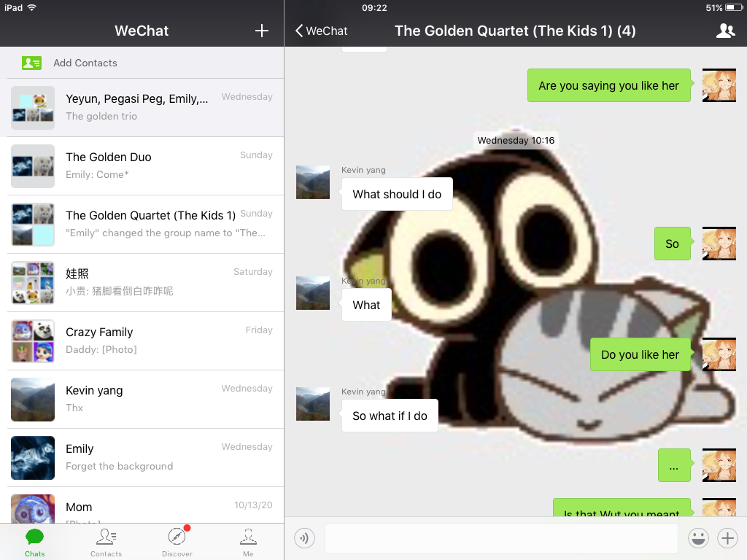Open the Emily conversation

tap(142, 458)
